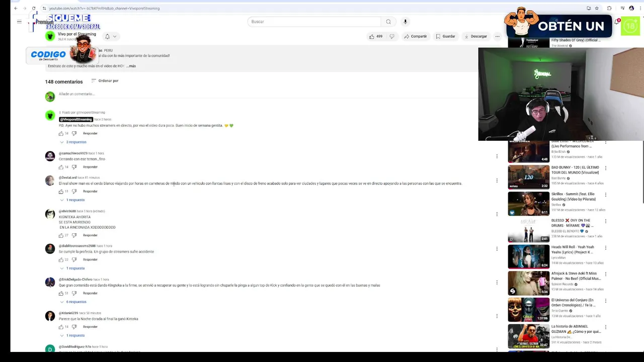Open camachiwoo9929's avatar

50,156
